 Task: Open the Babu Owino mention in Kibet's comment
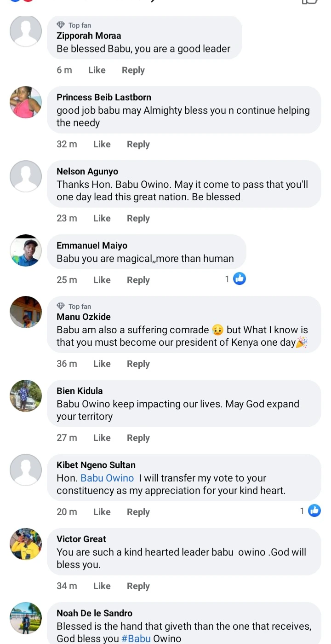pyautogui.click(x=107, y=478)
